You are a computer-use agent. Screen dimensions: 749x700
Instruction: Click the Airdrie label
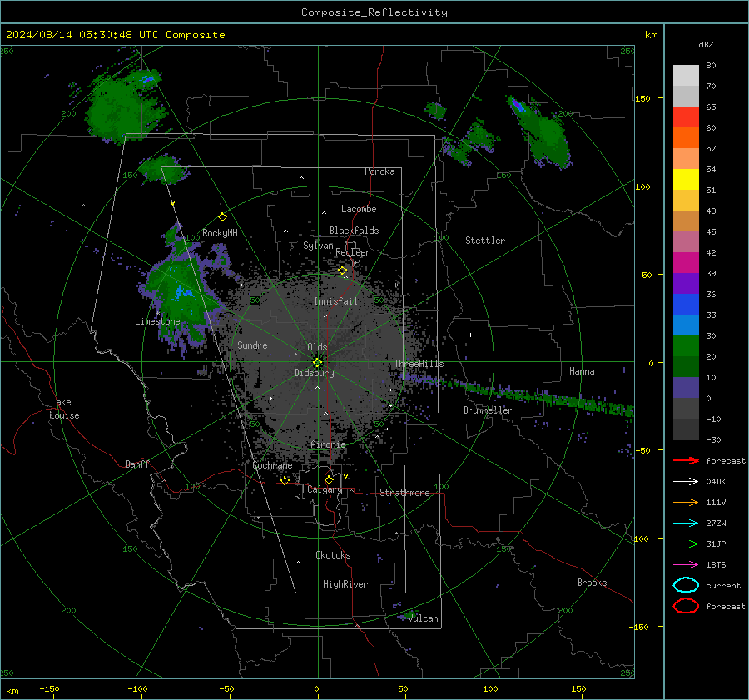pos(328,444)
